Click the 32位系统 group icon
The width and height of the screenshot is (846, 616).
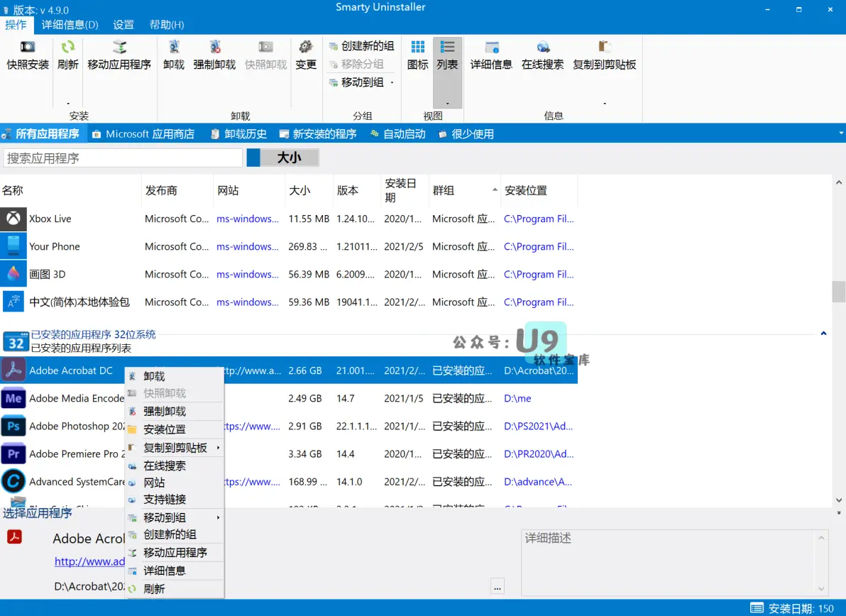(16, 341)
